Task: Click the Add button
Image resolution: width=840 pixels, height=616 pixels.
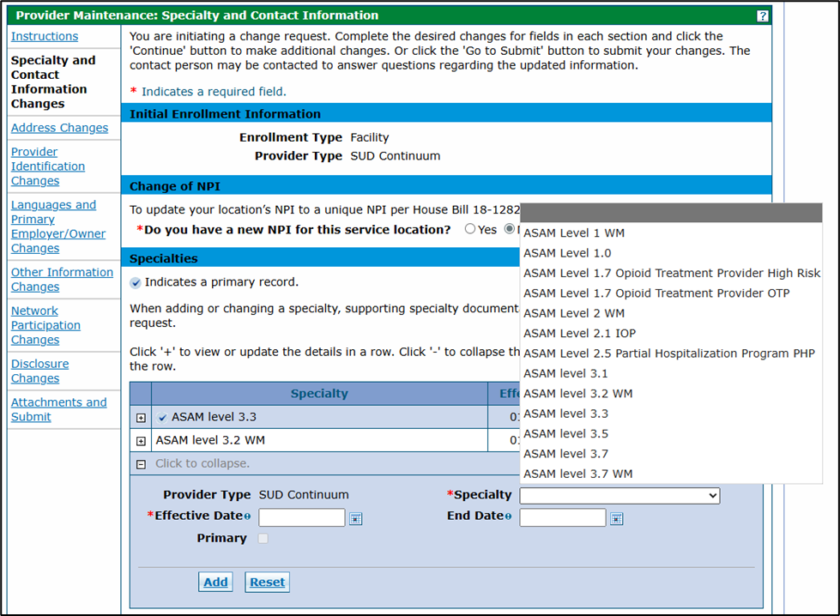Action: (215, 582)
